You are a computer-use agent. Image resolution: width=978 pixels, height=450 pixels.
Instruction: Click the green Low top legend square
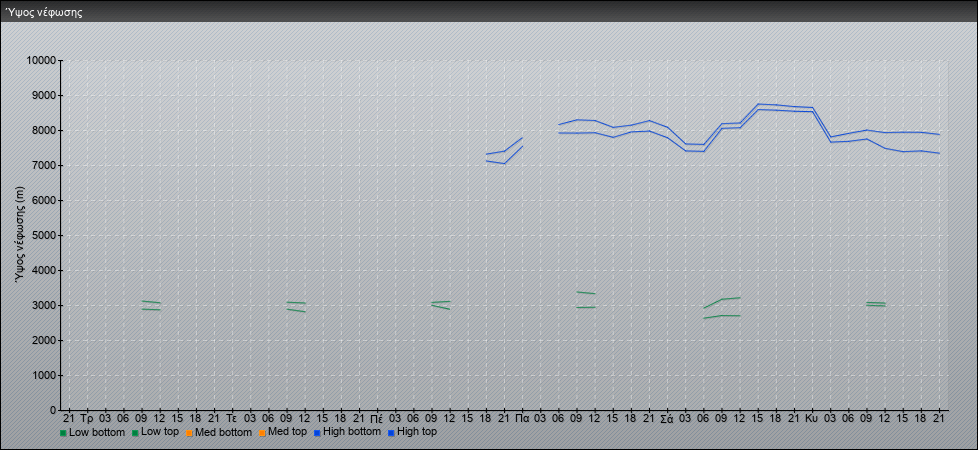click(x=135, y=433)
